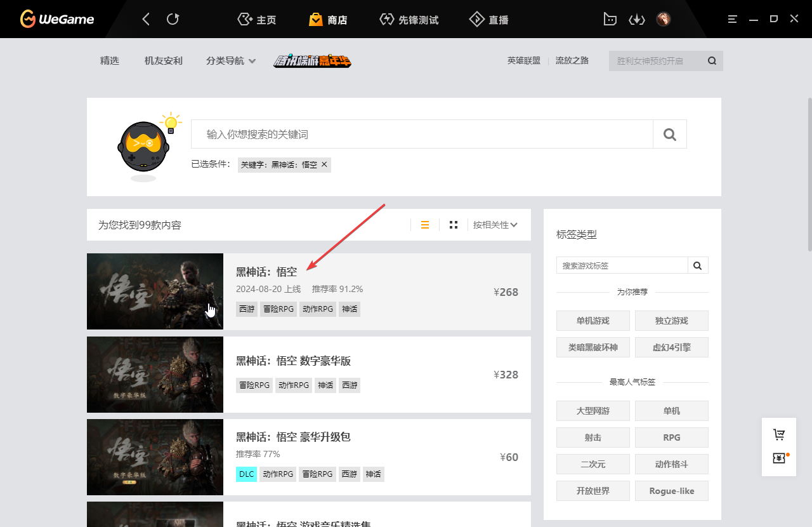
Task: Select the 射击 tag filter
Action: 593,437
